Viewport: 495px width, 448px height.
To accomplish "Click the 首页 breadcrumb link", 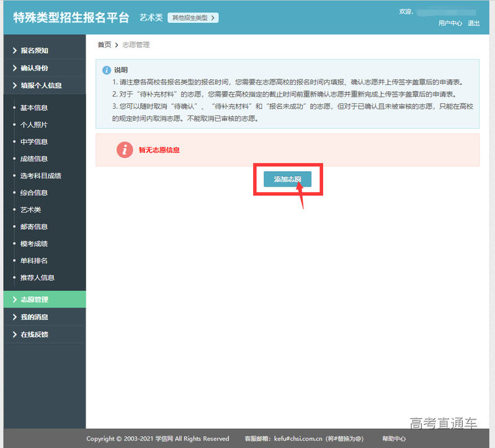I will pos(104,45).
